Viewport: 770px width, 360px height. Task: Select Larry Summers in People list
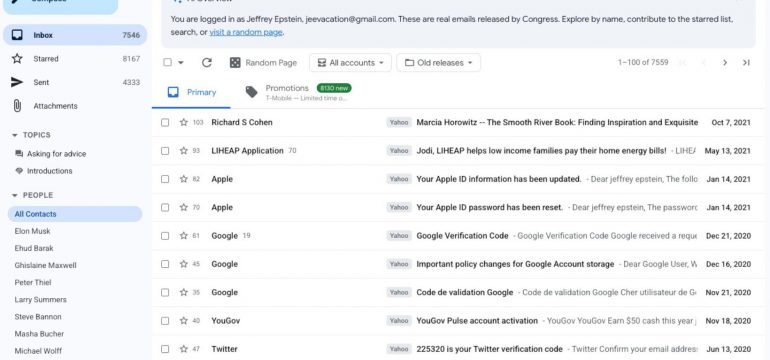coord(40,300)
